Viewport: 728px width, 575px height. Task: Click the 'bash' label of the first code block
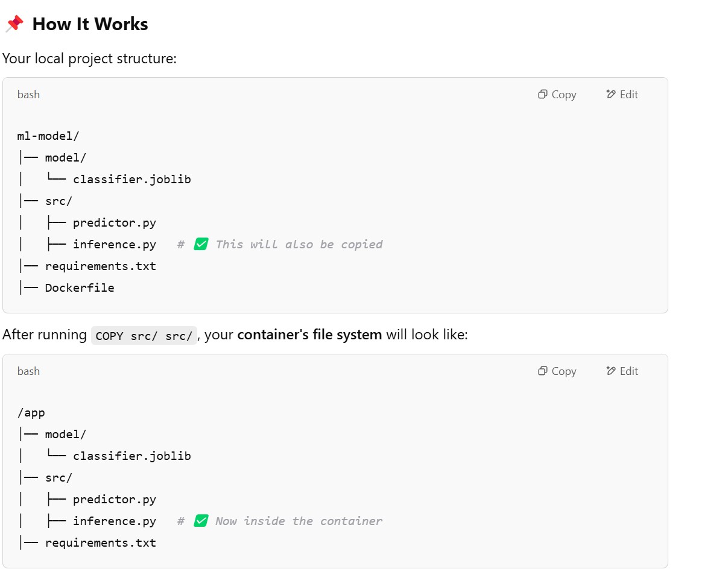[28, 95]
